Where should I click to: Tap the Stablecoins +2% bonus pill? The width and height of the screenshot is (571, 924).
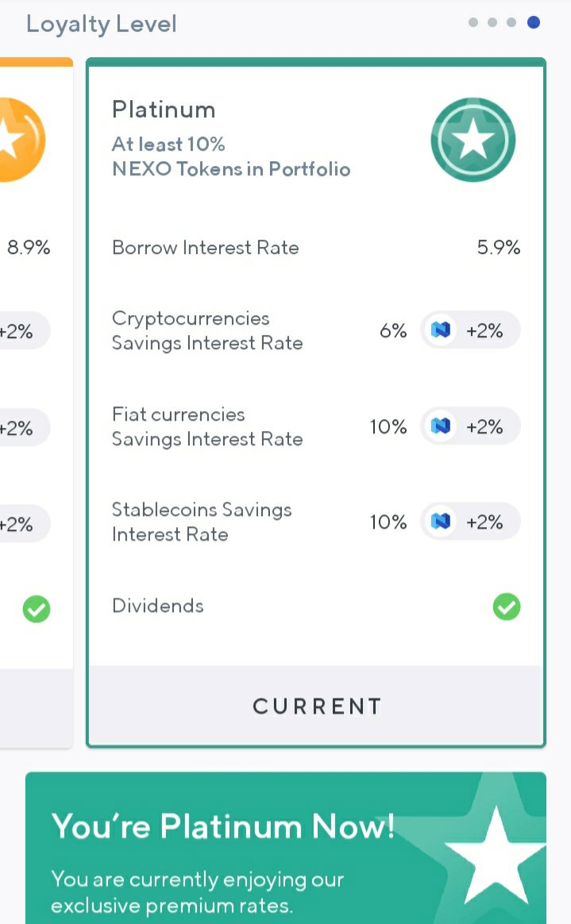point(470,522)
